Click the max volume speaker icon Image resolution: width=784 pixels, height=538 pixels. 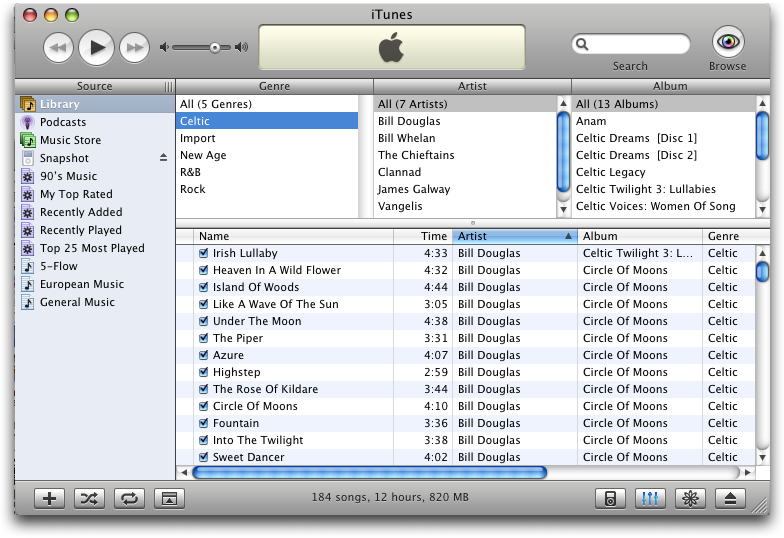(x=242, y=48)
